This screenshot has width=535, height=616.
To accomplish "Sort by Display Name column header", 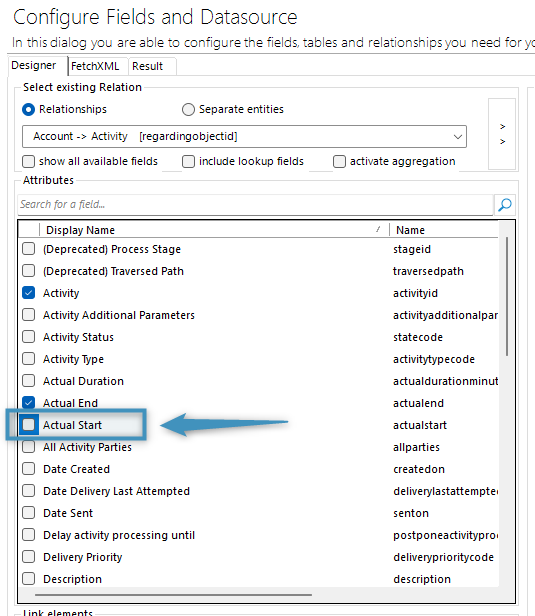I will (x=214, y=230).
